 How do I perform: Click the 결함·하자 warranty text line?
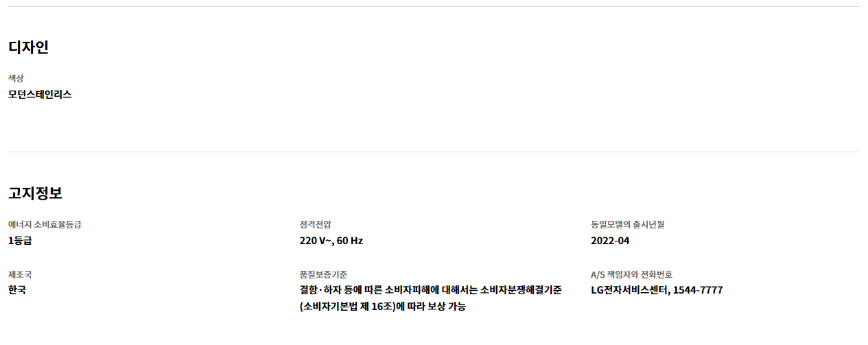tap(430, 290)
